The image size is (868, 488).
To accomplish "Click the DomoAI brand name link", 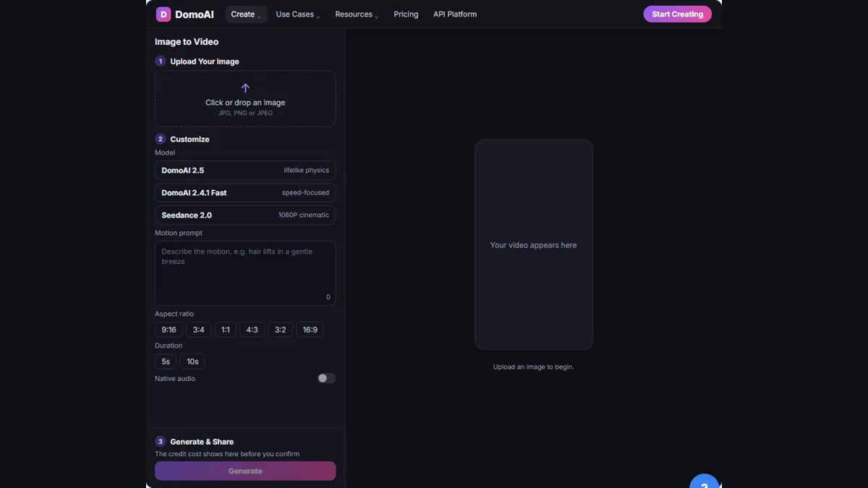I will click(x=195, y=14).
